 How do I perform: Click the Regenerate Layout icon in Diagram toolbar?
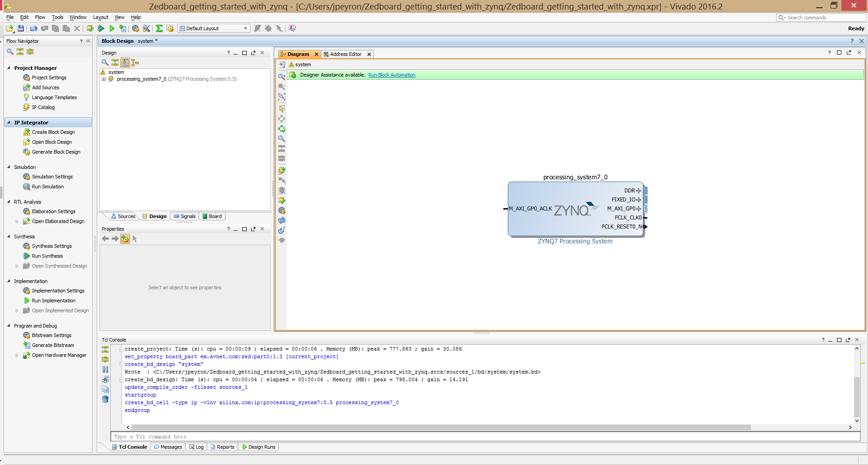coord(282,220)
